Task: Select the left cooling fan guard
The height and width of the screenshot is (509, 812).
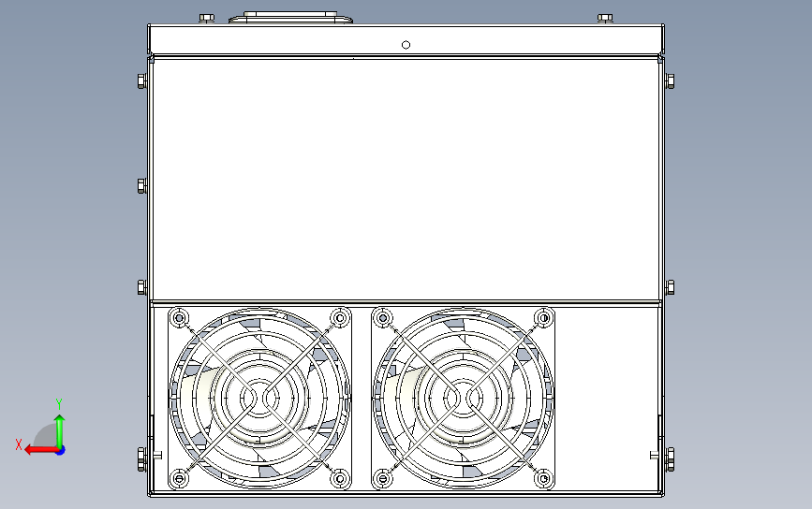Action: [x=259, y=399]
